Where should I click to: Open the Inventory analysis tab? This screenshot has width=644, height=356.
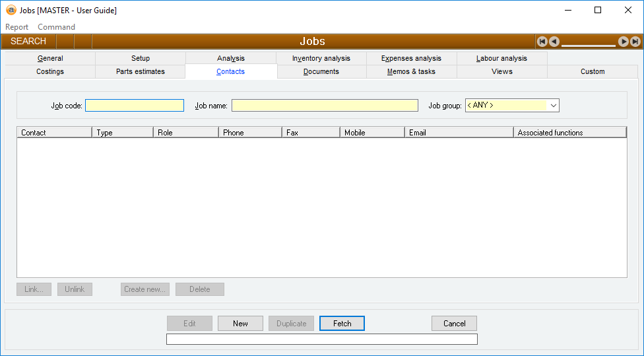click(x=321, y=58)
